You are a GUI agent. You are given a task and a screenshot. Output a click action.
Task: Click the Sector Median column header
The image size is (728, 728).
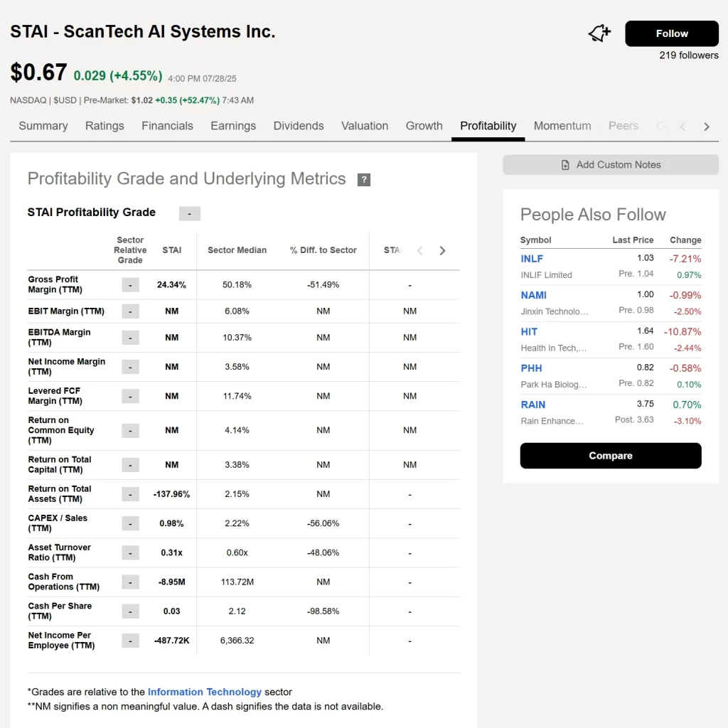237,250
